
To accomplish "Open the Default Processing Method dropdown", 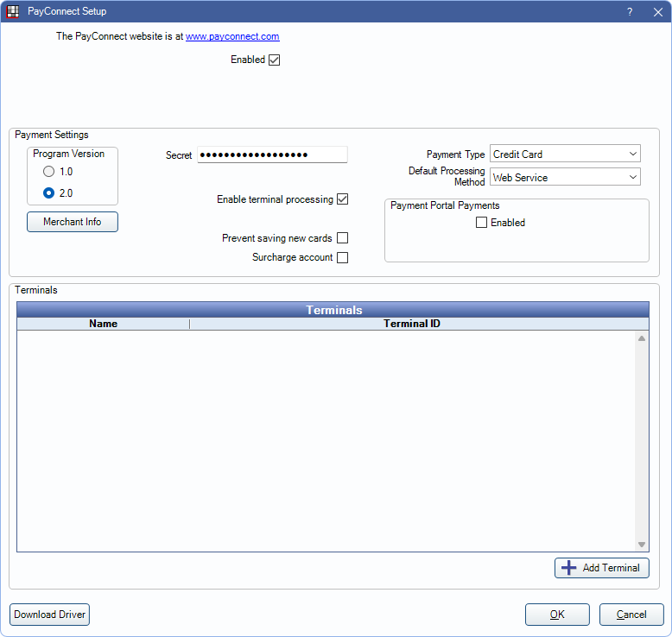I will [x=565, y=177].
